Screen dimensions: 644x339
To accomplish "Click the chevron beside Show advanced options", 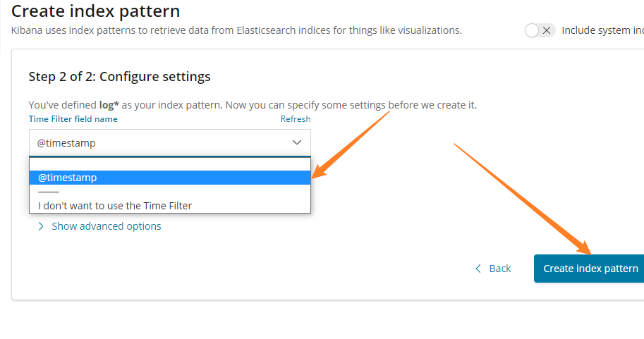I will [41, 226].
